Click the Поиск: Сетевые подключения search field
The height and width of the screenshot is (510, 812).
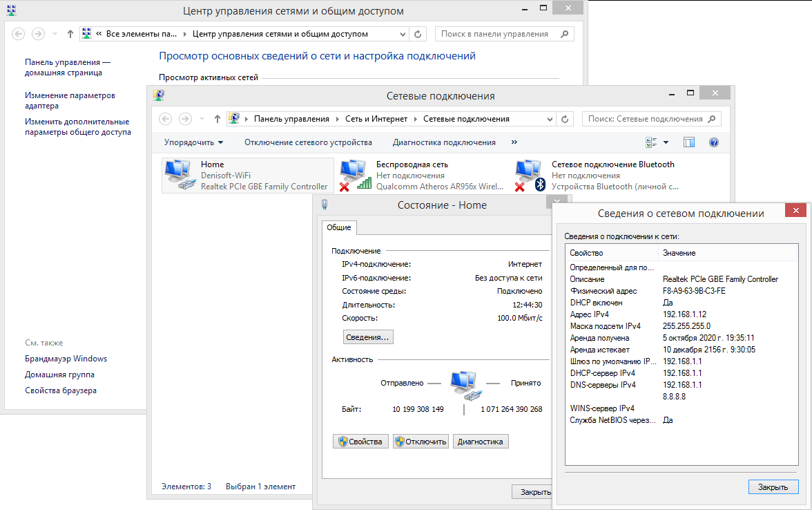click(x=645, y=119)
